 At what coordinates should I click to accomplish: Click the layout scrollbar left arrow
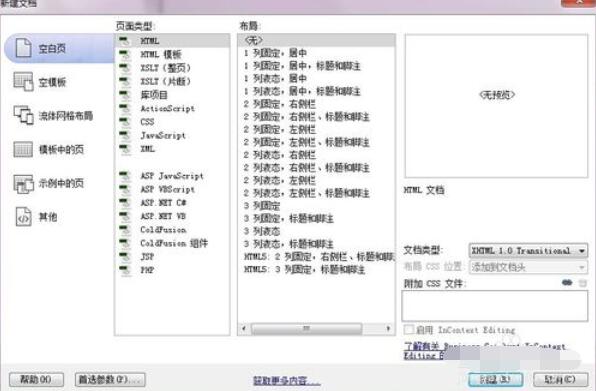click(244, 328)
